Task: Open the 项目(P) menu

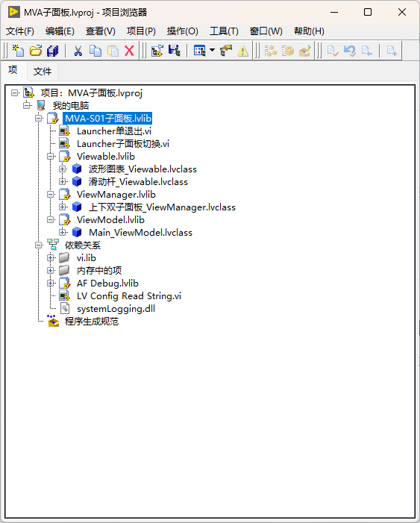Action: coord(141,31)
